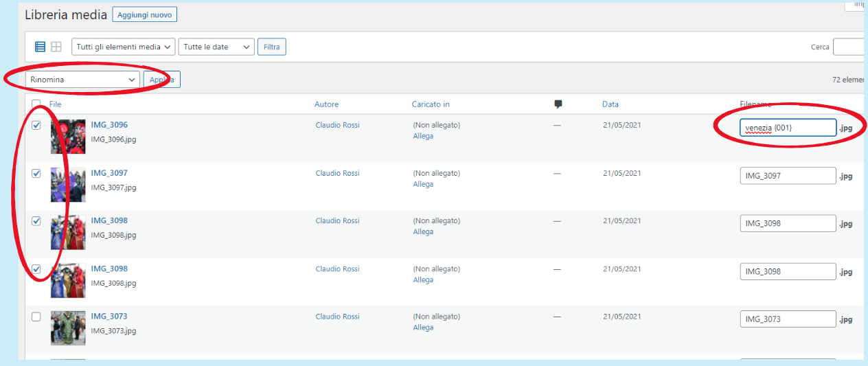Click Claudio Rossi in IMG_3096 row
Screen dimensions: 868x366
point(337,125)
